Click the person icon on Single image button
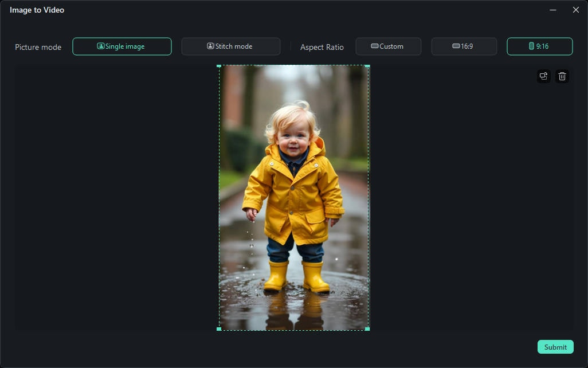588x368 pixels. point(100,46)
